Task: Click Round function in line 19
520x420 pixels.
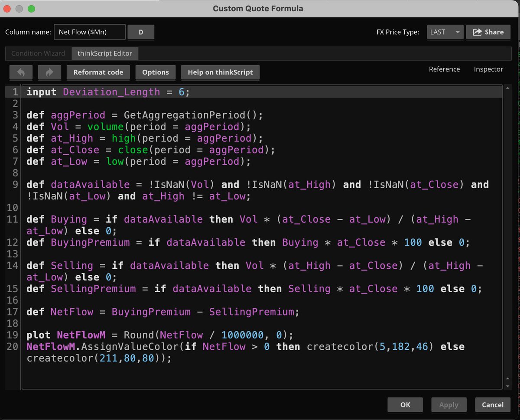Action: (139, 335)
